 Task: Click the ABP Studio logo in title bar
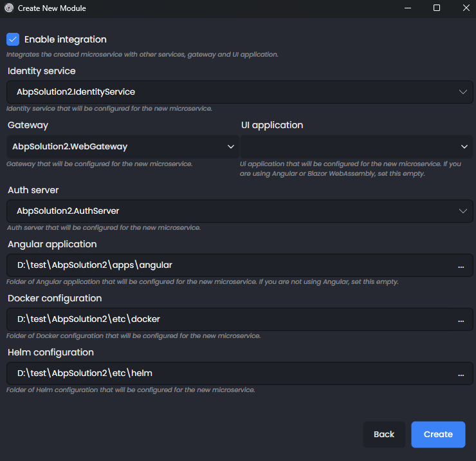click(x=8, y=8)
